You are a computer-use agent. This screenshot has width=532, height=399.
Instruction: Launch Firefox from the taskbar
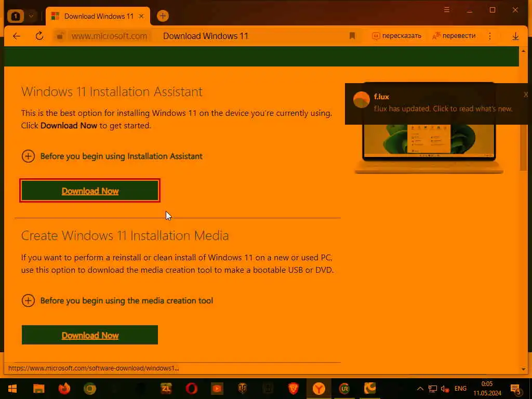pos(64,389)
